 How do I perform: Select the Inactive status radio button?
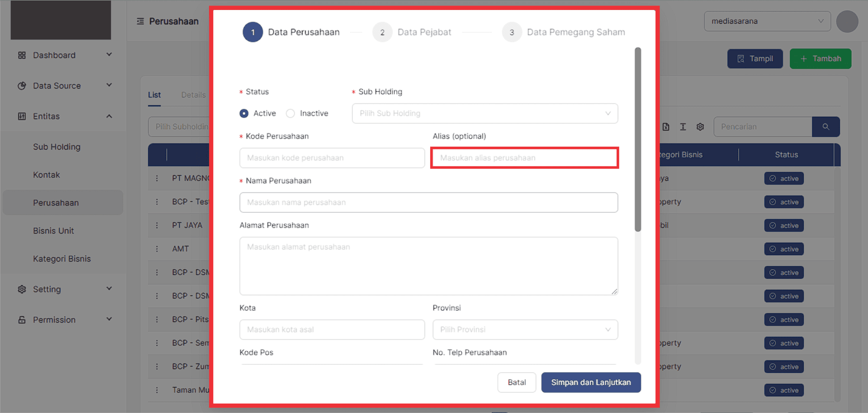[x=290, y=113]
